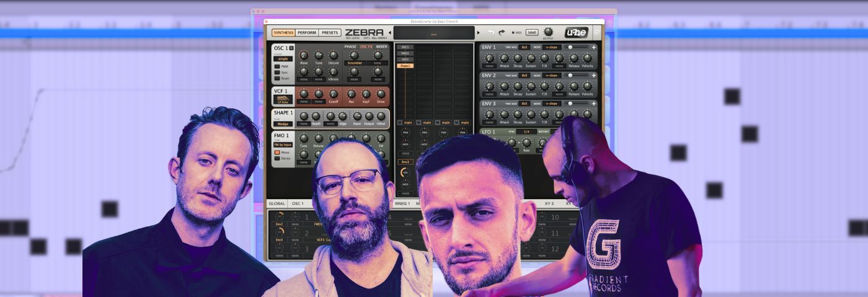Viewport: 868px width, 297px height.
Task: Select Mono mode in FMO 1
Action: (277, 152)
